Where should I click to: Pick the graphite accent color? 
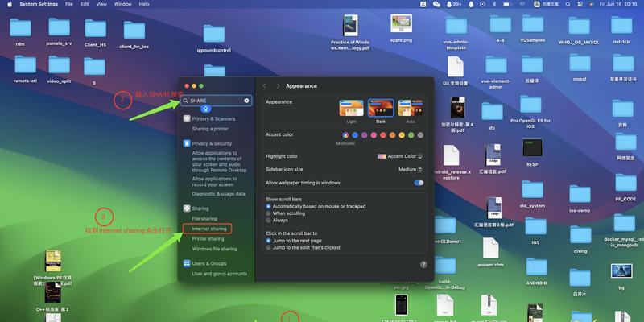click(420, 135)
